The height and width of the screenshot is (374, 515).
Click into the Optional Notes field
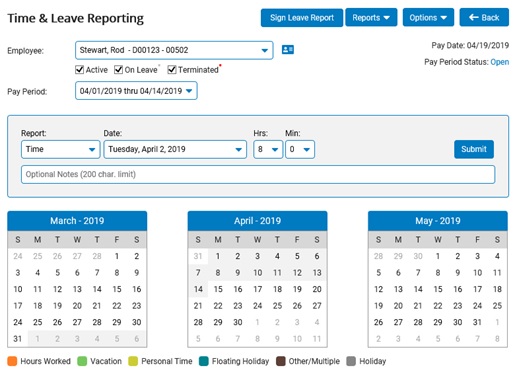(258, 174)
